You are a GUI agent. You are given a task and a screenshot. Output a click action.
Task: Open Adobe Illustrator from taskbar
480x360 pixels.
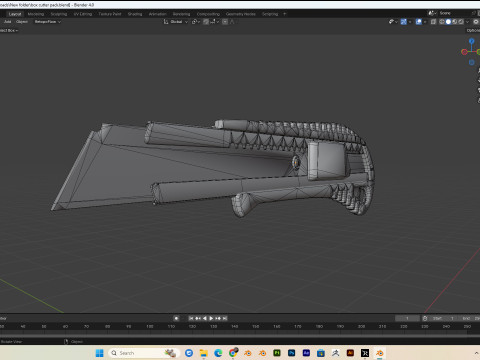coord(350,353)
